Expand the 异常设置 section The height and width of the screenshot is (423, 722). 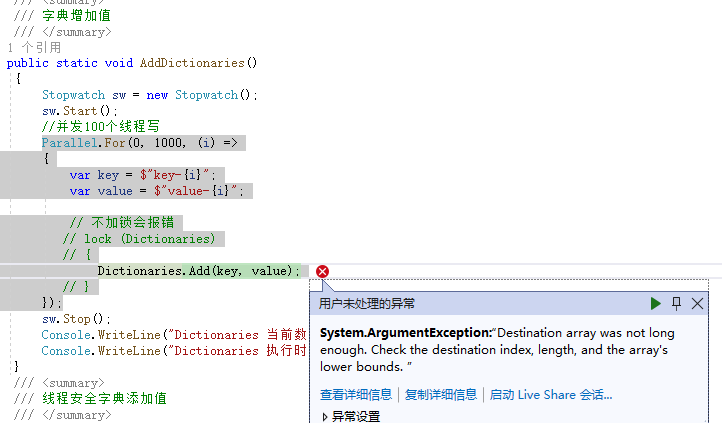[350, 416]
